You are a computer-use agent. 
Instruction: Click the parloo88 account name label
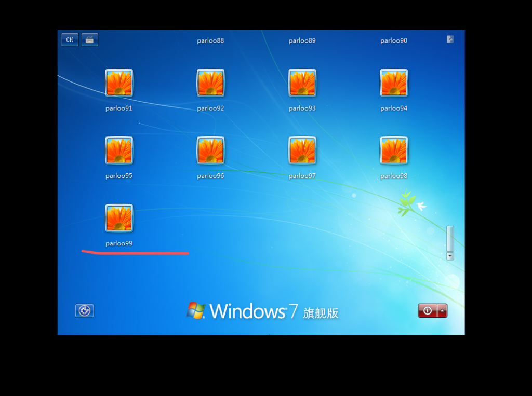(210, 40)
